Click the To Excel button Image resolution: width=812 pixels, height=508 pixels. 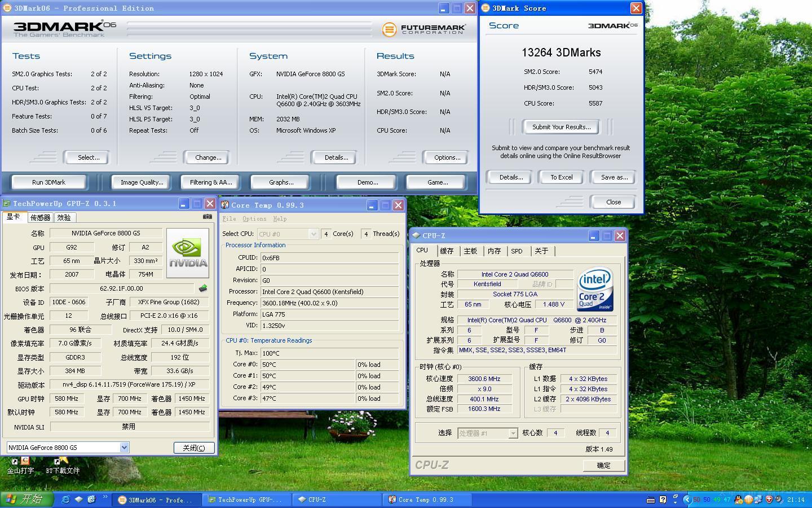point(561,177)
